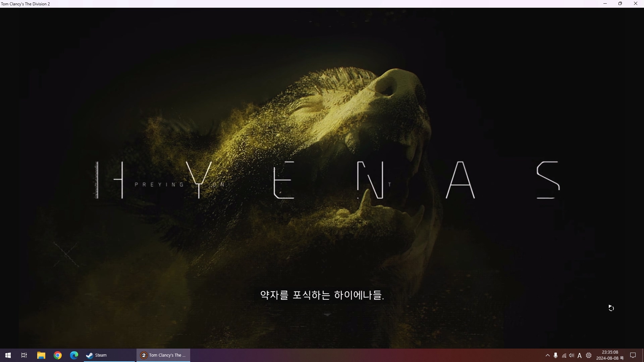Close the Division 2 game window
This screenshot has height=362, width=644.
point(635,4)
